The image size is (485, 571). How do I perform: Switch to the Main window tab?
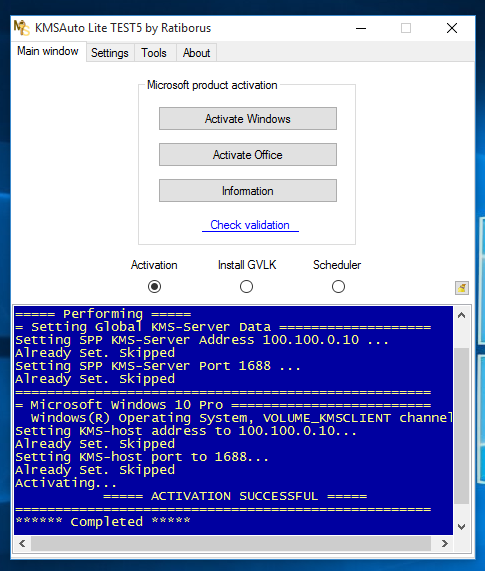(48, 51)
